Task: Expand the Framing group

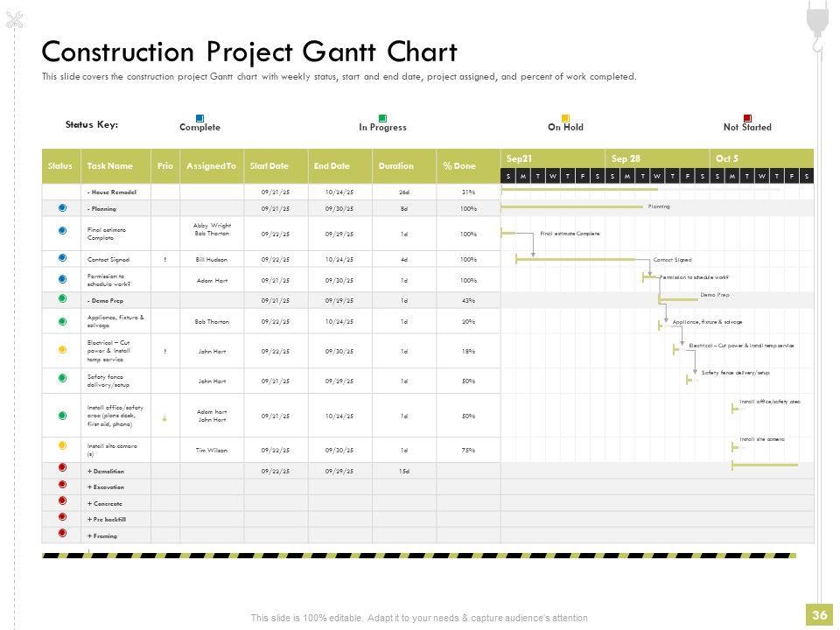Action: 89,535
